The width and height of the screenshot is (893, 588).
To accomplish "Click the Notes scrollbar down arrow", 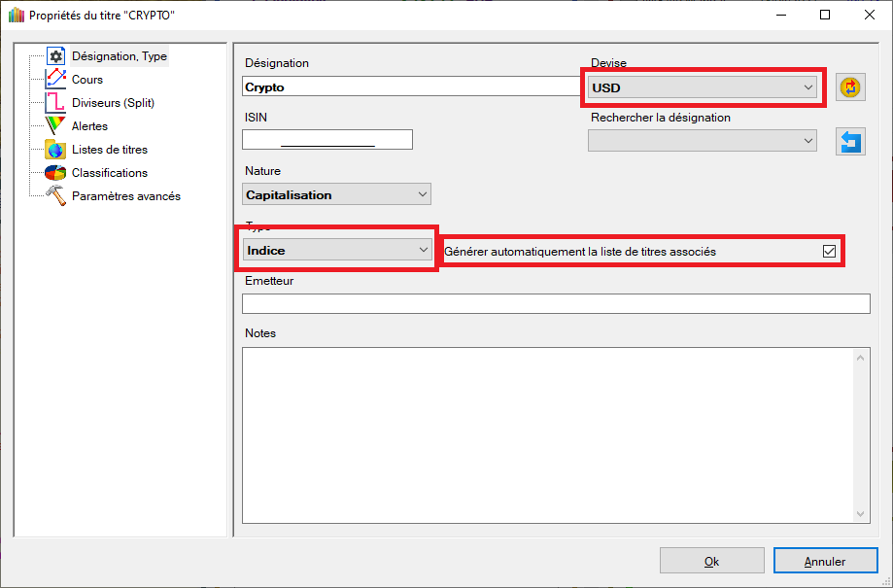I will click(862, 514).
